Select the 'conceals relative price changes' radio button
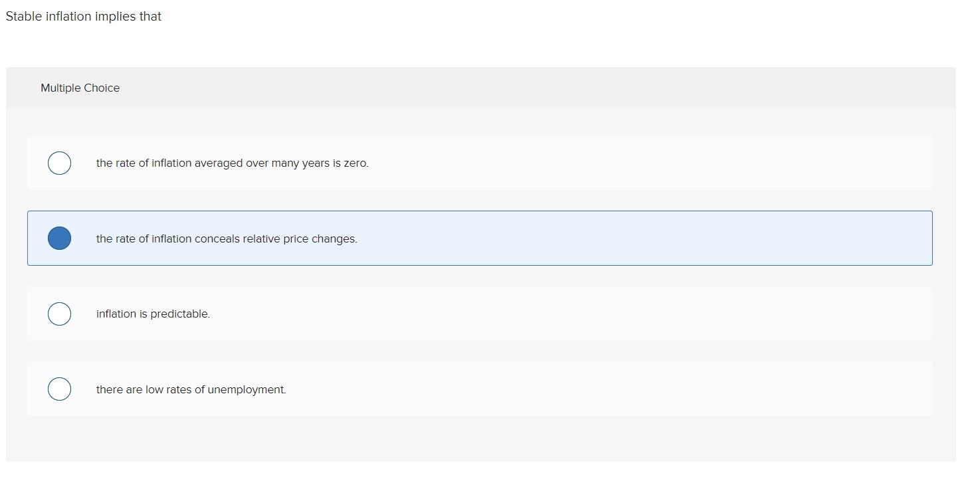This screenshot has width=980, height=485. [x=59, y=238]
